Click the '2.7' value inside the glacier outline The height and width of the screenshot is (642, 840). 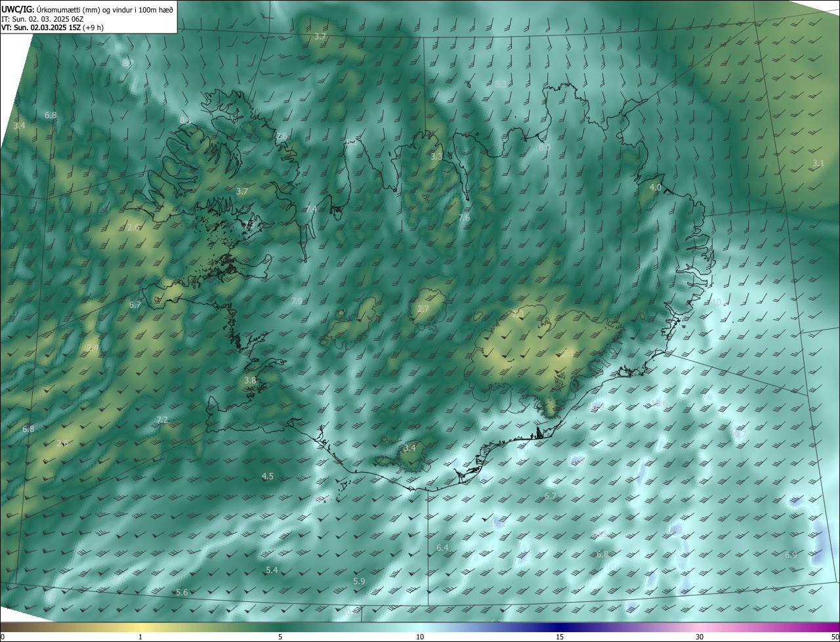[423, 309]
